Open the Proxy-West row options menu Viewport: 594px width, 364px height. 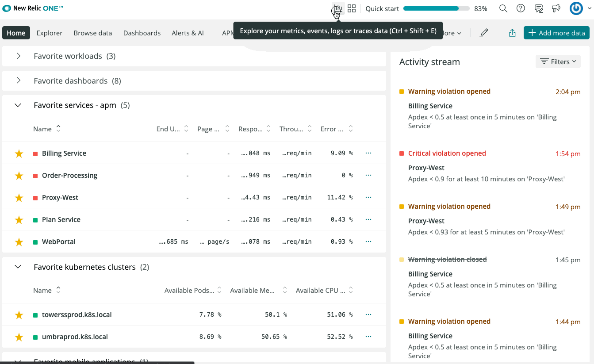(x=368, y=197)
